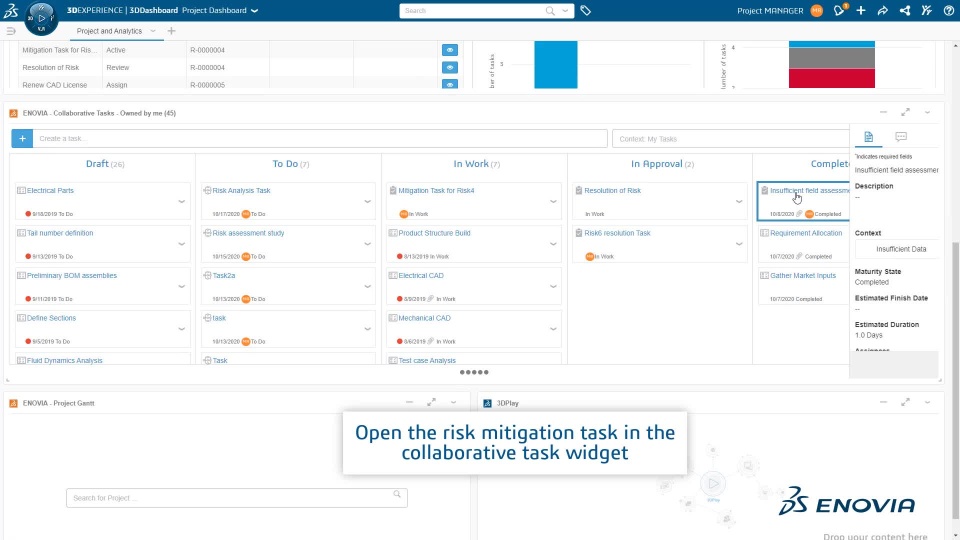The image size is (960, 540).
Task: Open the 3DEXPERIENCE compass
Action: click(x=42, y=18)
